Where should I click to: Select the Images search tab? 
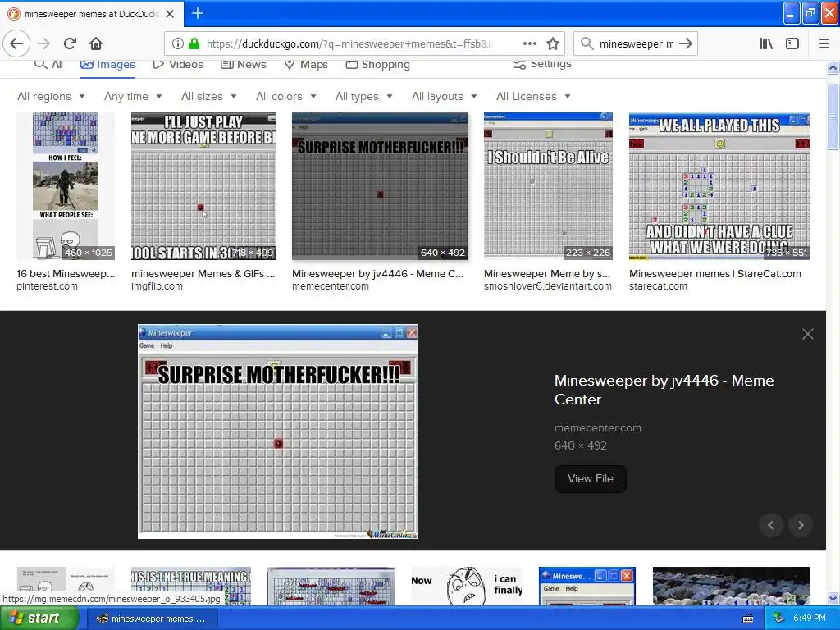[107, 64]
